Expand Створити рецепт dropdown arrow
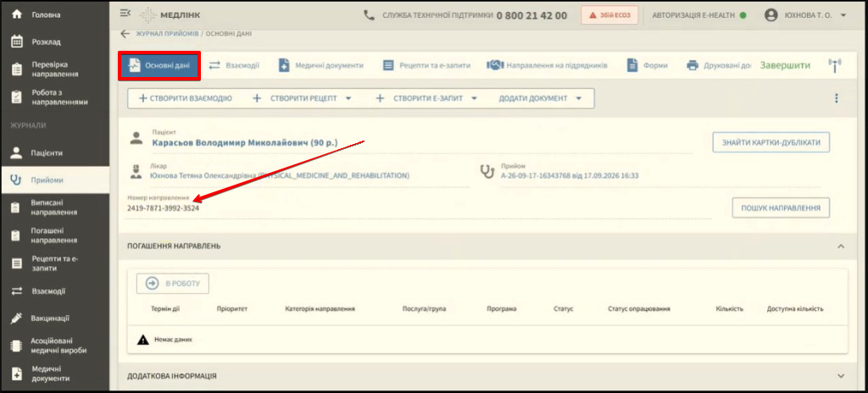 click(x=348, y=98)
